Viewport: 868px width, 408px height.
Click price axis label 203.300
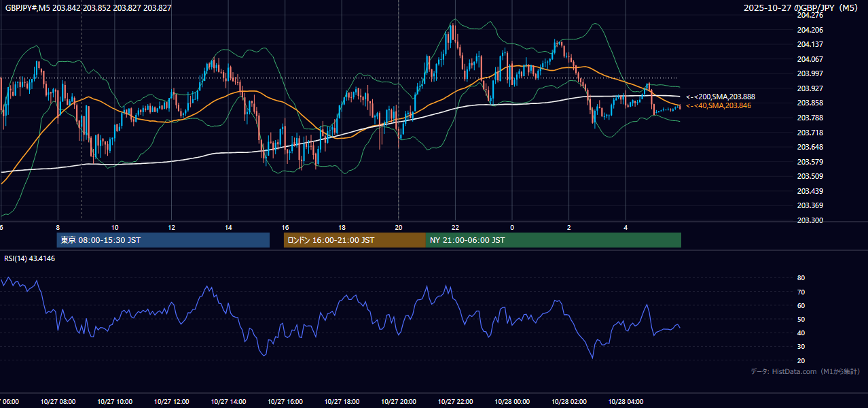810,220
